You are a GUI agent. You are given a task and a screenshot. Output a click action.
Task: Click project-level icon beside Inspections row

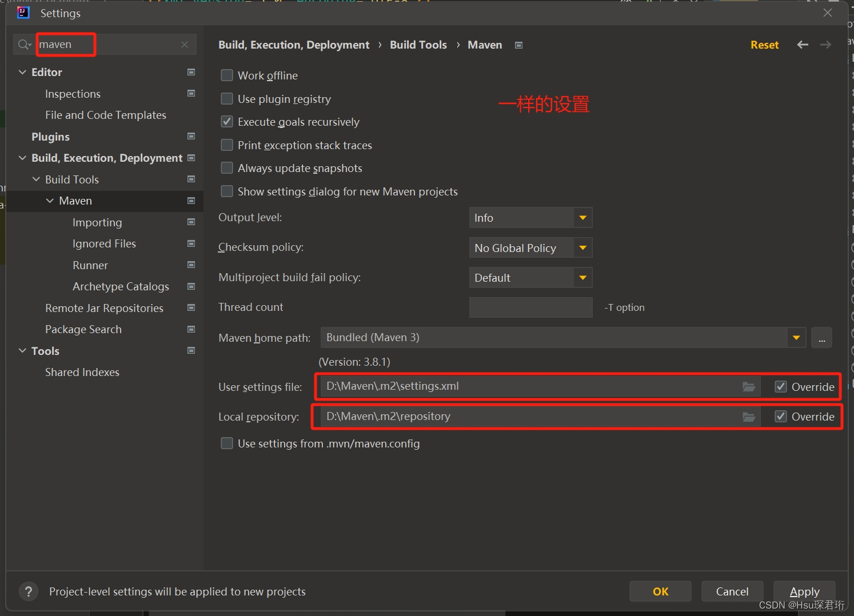[x=191, y=93]
